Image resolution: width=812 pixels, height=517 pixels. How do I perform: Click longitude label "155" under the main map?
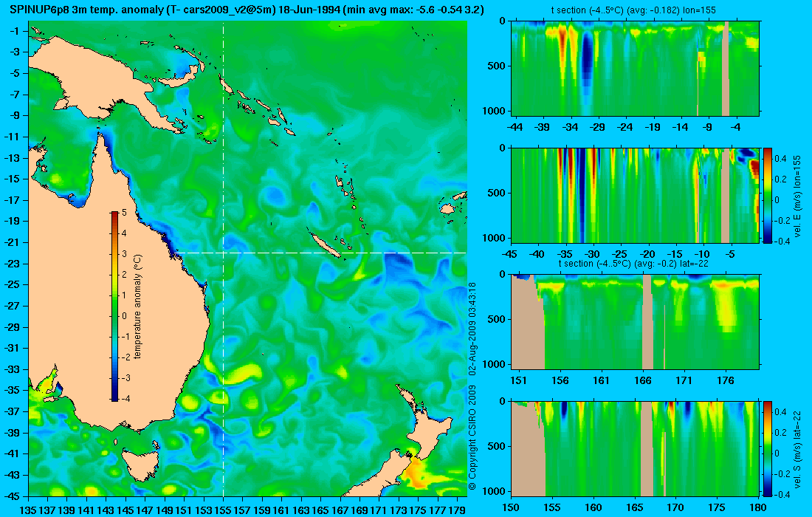coord(223,510)
